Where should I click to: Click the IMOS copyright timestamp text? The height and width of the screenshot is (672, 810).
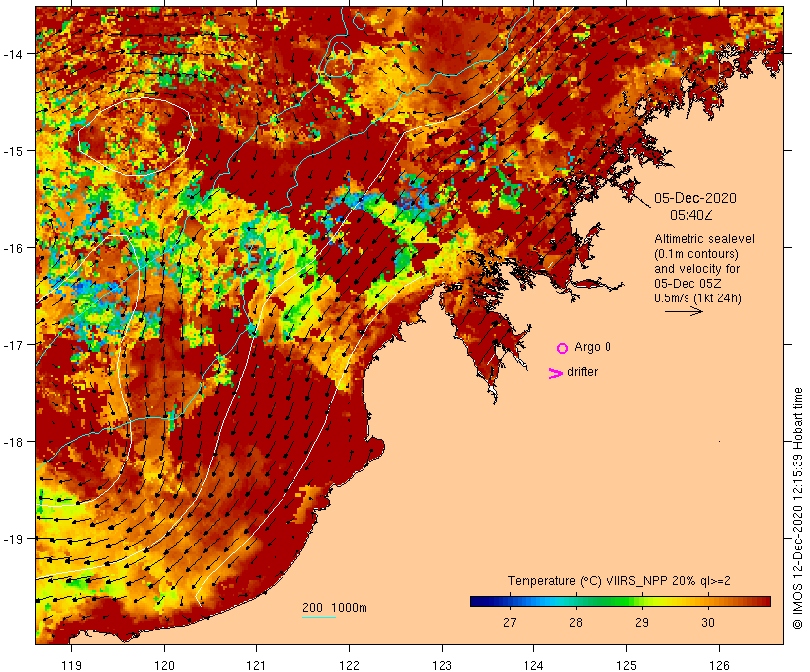797,508
